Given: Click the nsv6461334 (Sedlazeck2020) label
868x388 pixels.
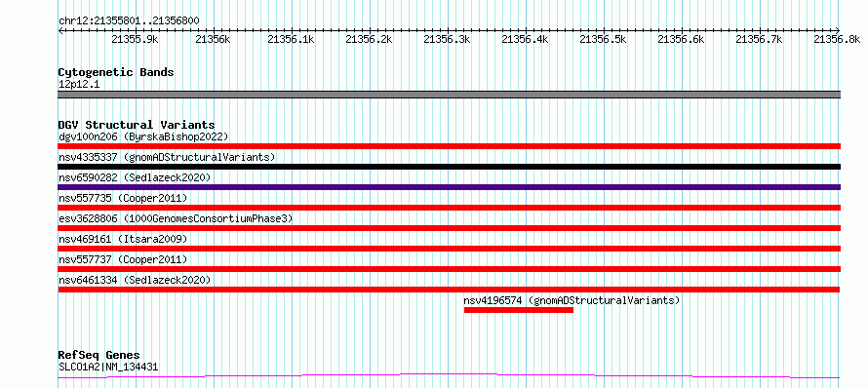Looking at the screenshot, I should 135,280.
